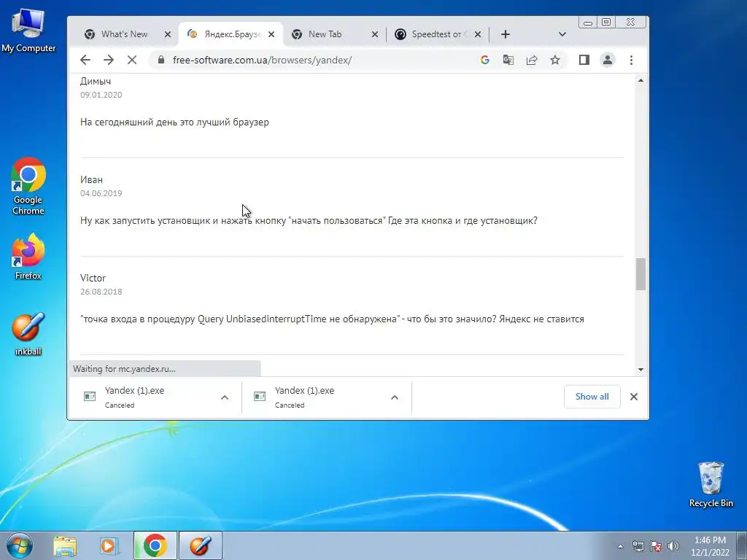
Task: Open My Computer desktop icon
Action: 28,31
